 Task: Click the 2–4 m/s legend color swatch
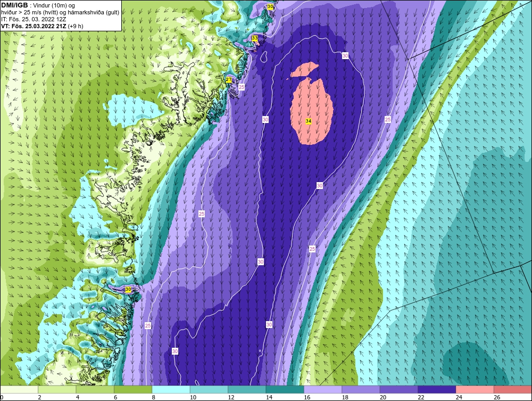(57, 390)
